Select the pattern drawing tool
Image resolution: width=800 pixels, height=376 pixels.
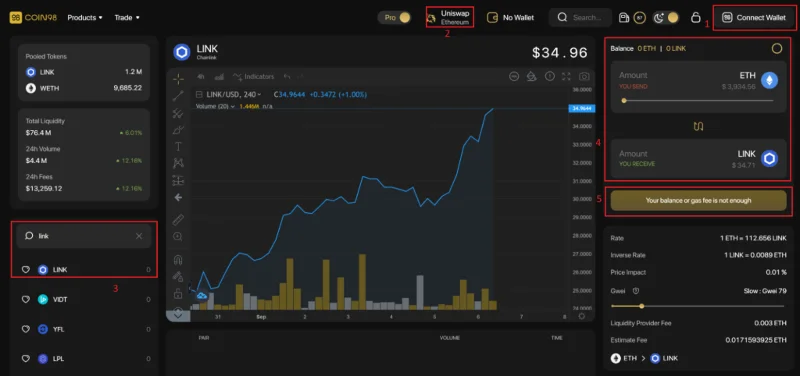(x=178, y=163)
